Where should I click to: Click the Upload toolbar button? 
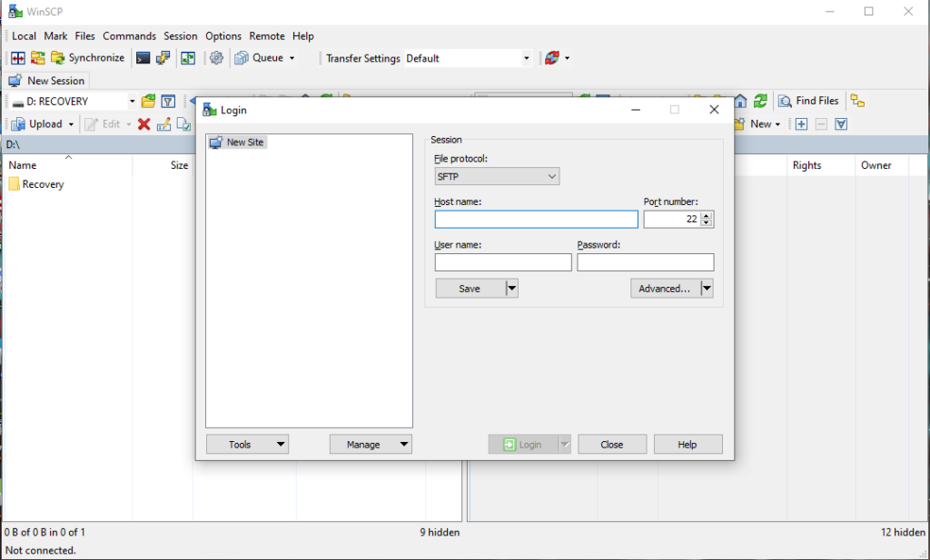click(x=37, y=123)
